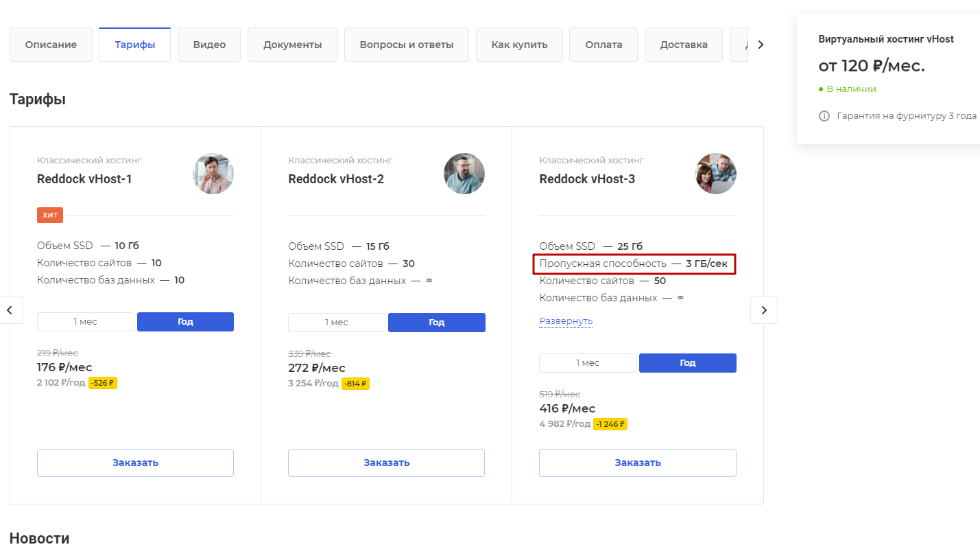Click the Гарантия на фурнитуру 3 года text
The image size is (980, 560).
(907, 116)
